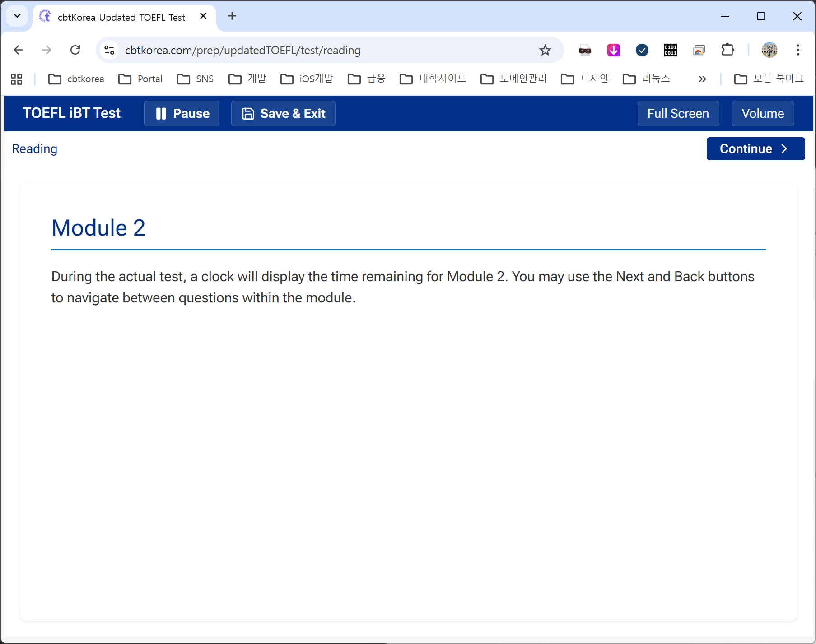
Task: Click the URL address field
Action: 316,50
